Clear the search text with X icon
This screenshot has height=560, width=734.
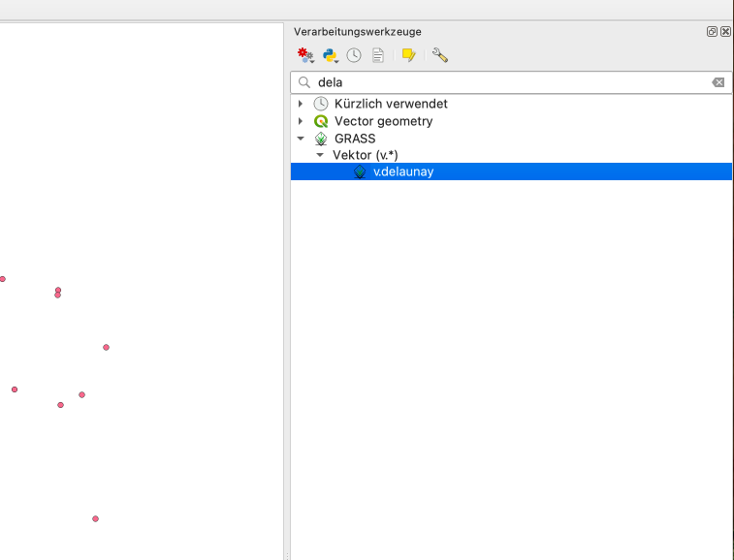718,82
